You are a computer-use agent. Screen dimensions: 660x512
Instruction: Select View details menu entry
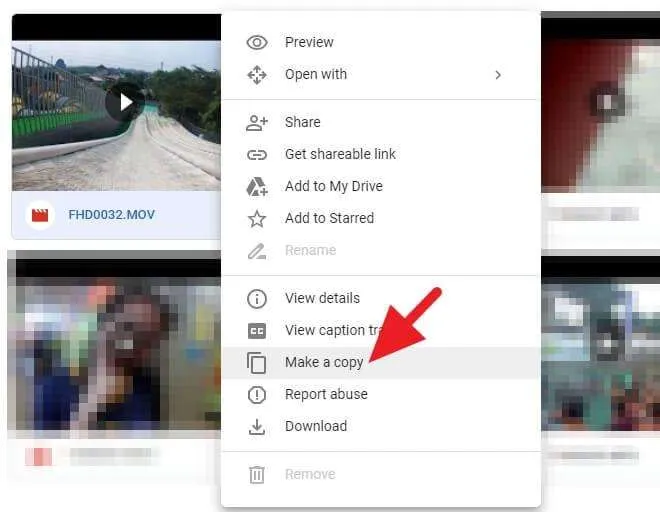(x=381, y=299)
